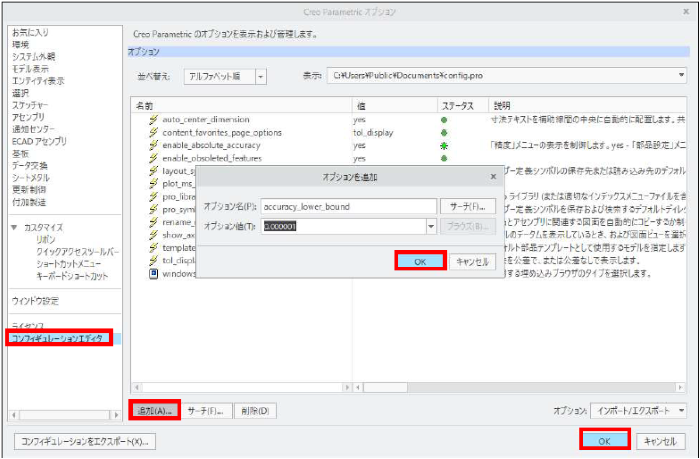Open the 表示 config.pro path dropdown
Viewport: 700px width, 459px height.
[682, 75]
